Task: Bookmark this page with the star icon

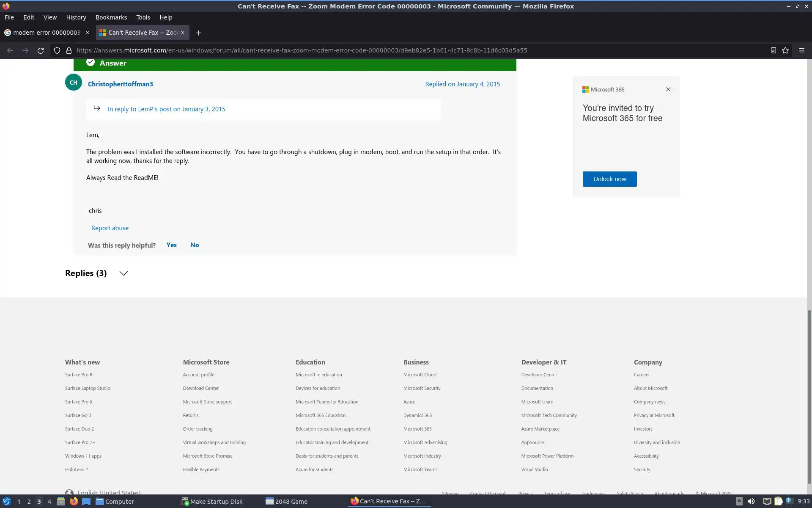Action: (785, 50)
